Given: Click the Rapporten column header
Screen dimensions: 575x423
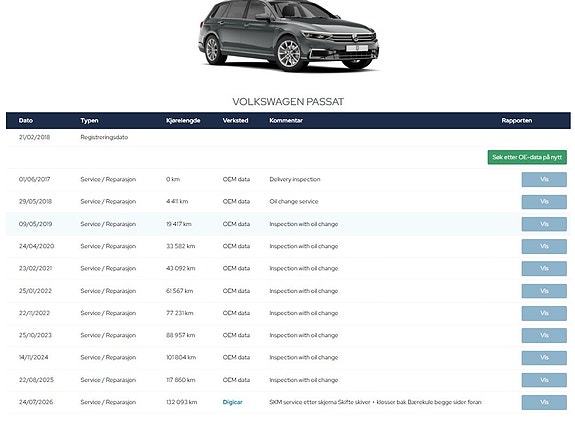Looking at the screenshot, I should click(517, 121).
